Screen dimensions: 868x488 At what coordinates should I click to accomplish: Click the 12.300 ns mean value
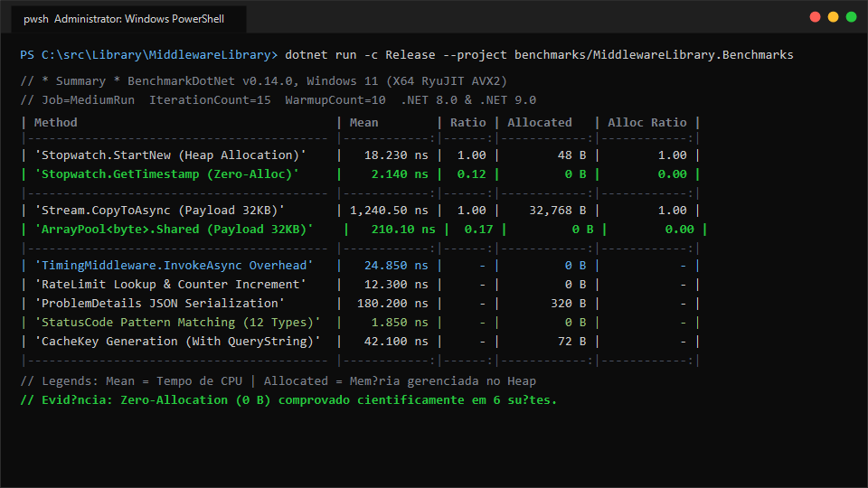396,285
